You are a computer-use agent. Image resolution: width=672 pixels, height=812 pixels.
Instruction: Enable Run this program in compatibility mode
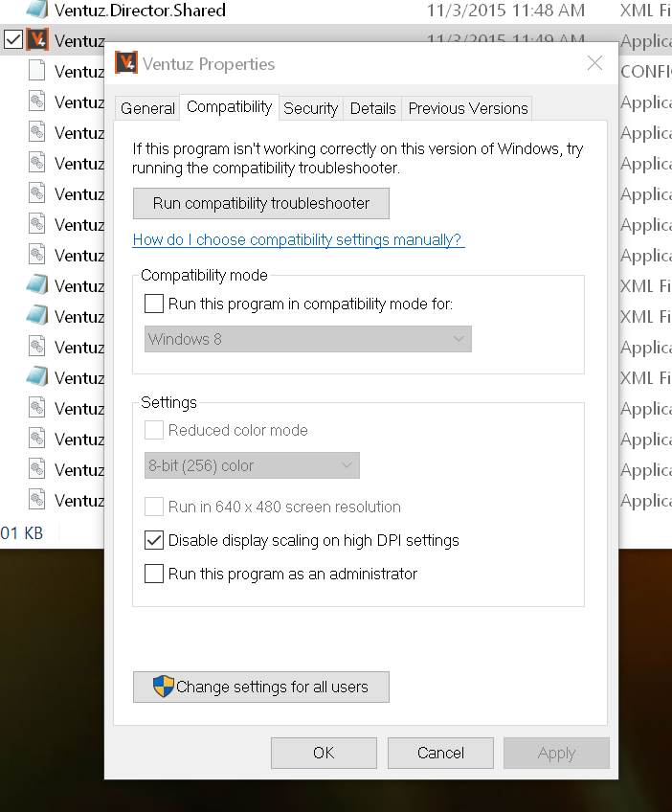154,304
